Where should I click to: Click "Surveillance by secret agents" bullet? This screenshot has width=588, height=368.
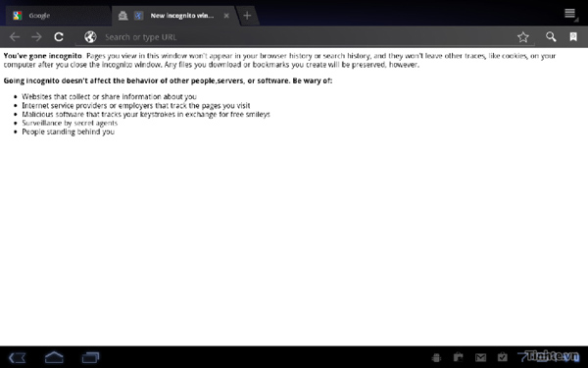[x=70, y=123]
